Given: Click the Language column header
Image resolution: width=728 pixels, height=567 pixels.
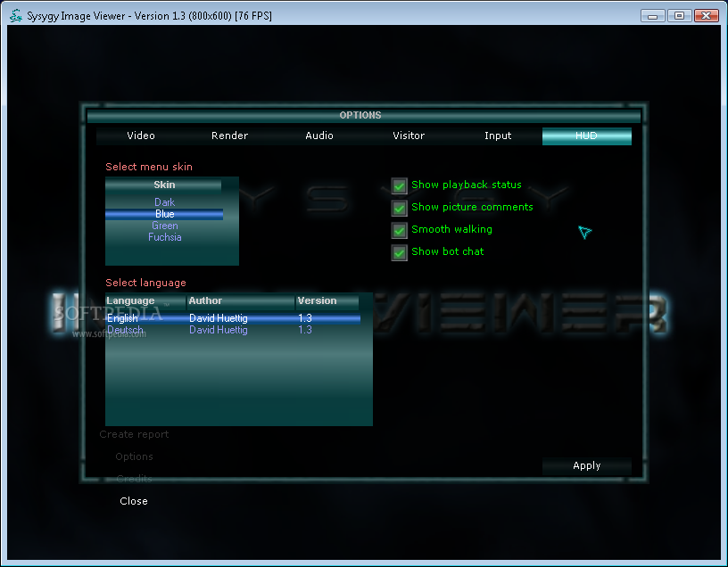Looking at the screenshot, I should 145,301.
